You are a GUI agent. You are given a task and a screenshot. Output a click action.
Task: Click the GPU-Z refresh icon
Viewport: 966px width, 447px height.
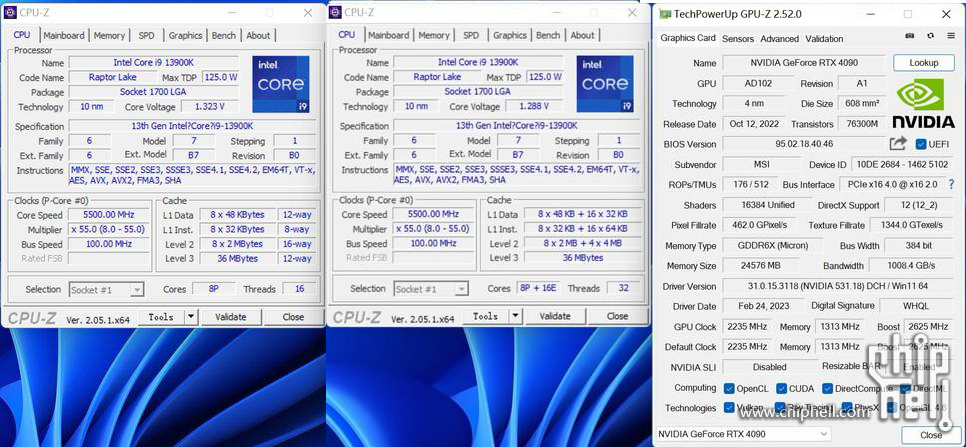[x=930, y=37]
